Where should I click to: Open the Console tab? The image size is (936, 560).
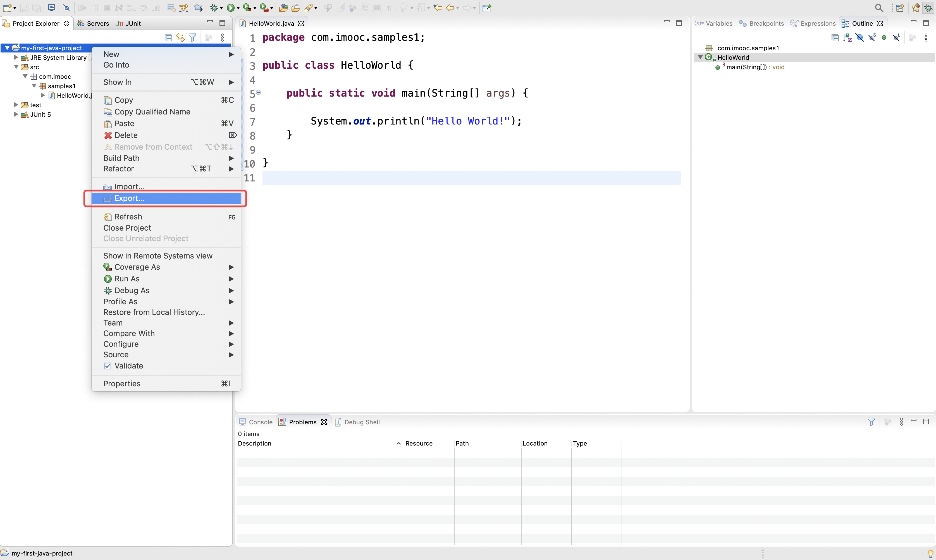[256, 422]
